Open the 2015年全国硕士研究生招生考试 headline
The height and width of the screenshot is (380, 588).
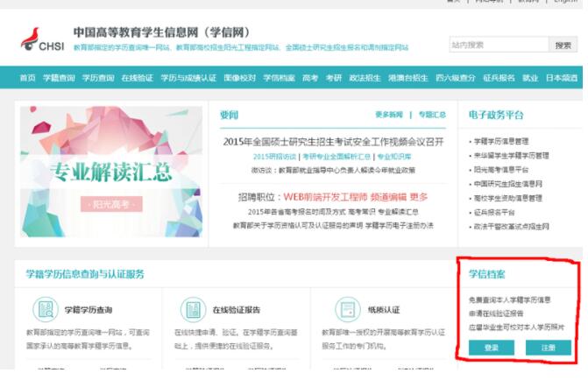point(333,142)
